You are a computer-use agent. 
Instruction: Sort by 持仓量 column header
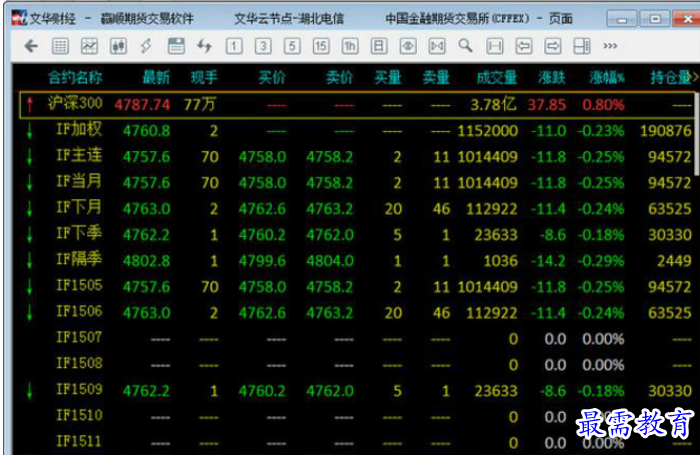pyautogui.click(x=671, y=78)
